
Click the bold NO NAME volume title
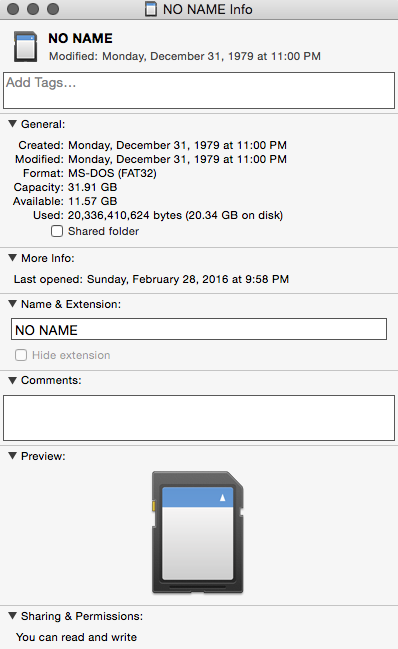coord(81,38)
